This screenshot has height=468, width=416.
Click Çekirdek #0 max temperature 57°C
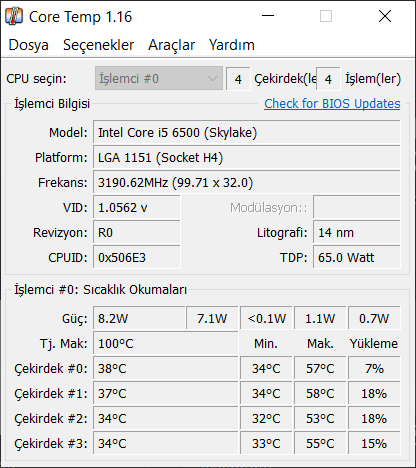pyautogui.click(x=320, y=369)
